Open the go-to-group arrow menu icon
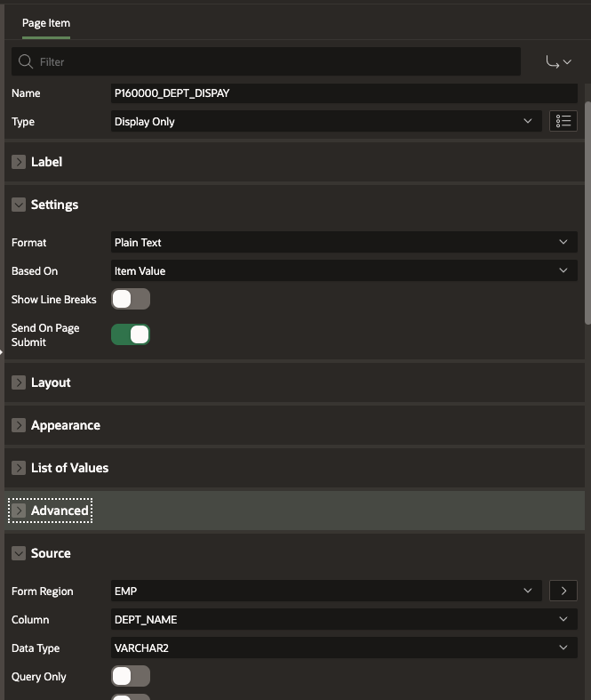This screenshot has width=591, height=700. 558,61
